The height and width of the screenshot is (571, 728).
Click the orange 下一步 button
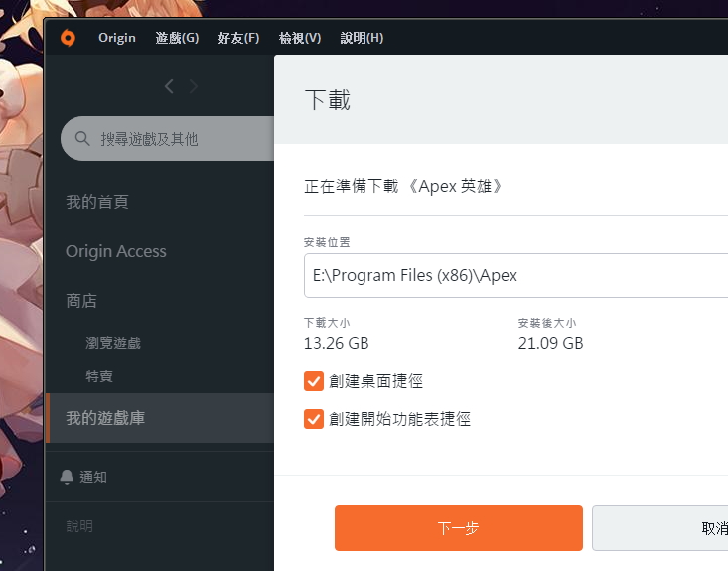458,528
